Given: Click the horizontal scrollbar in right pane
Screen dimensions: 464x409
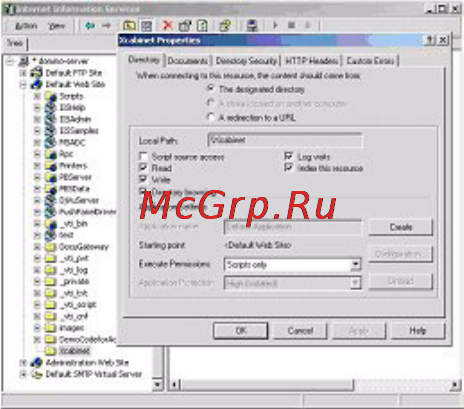Looking at the screenshot, I should (x=267, y=385).
